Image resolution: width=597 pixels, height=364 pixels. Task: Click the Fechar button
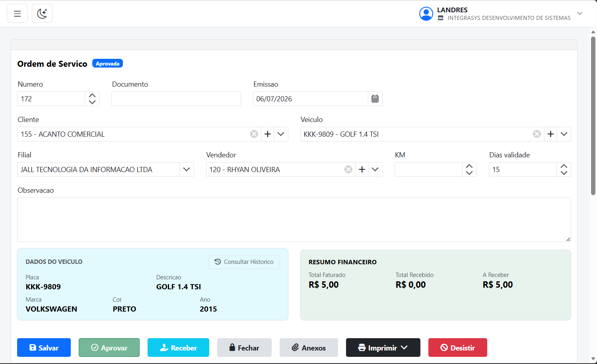point(244,348)
